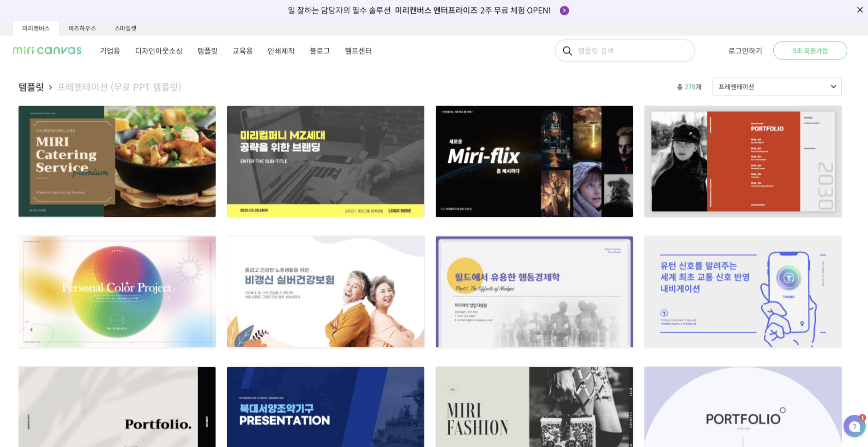Open the purple circle PORTFOLIO template
Image resolution: width=868 pixels, height=447 pixels.
742,407
